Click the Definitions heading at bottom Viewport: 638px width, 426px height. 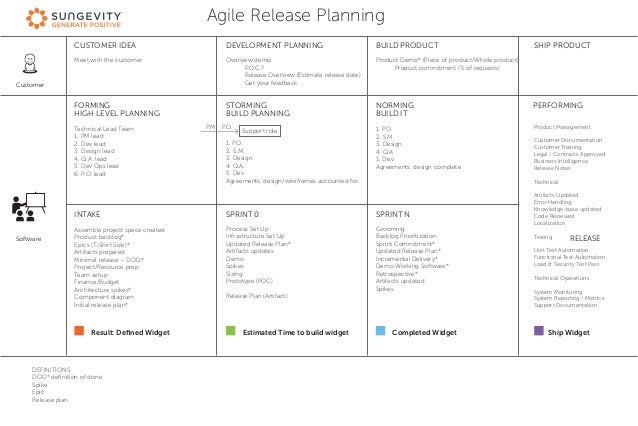click(x=51, y=369)
